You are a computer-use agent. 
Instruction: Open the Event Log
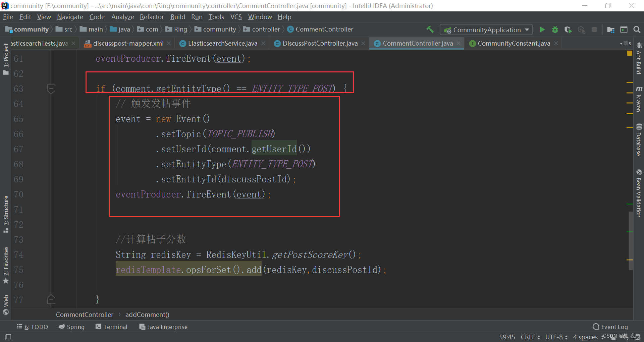coord(610,327)
